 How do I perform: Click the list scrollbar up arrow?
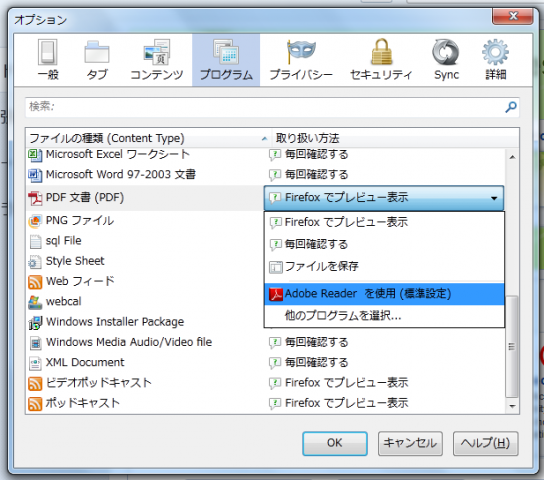coord(512,157)
